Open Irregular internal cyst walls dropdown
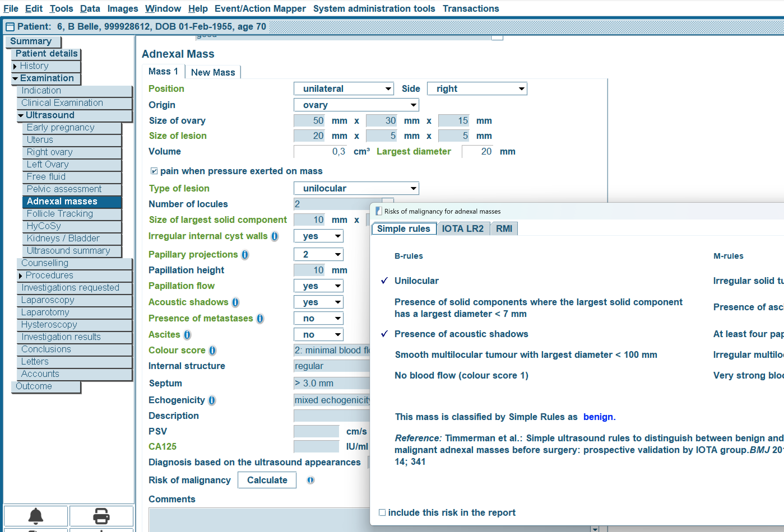784x532 pixels. (x=319, y=236)
